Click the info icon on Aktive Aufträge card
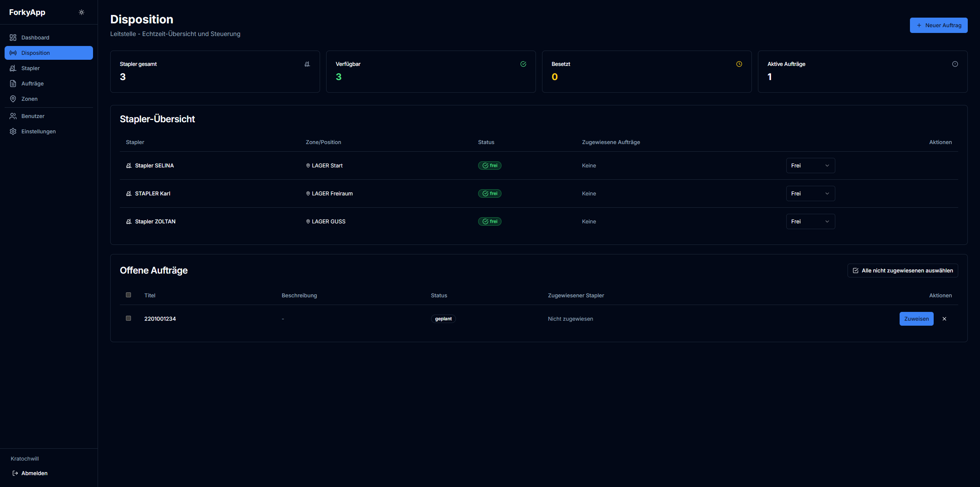 pos(955,64)
